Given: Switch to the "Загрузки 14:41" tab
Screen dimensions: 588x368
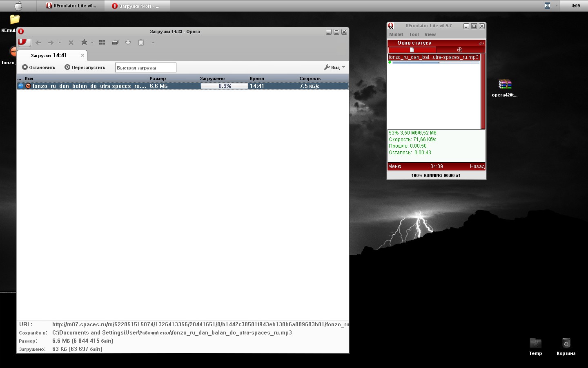Looking at the screenshot, I should (x=52, y=55).
